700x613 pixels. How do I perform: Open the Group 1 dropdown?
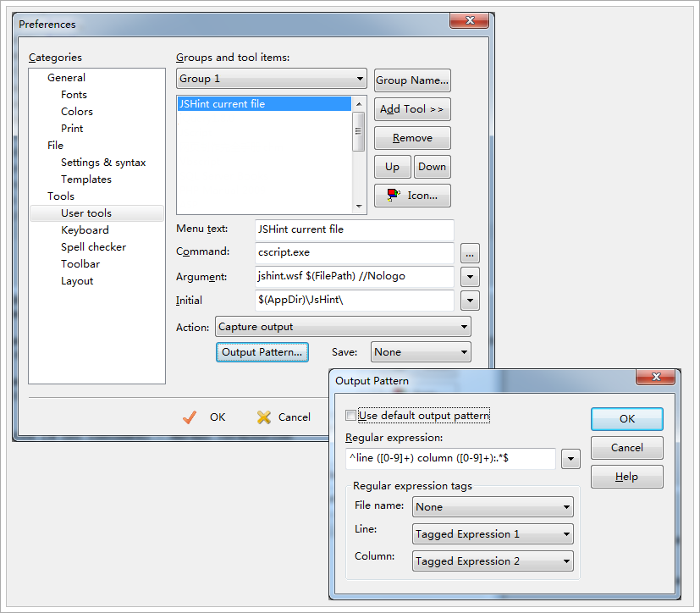[x=272, y=79]
